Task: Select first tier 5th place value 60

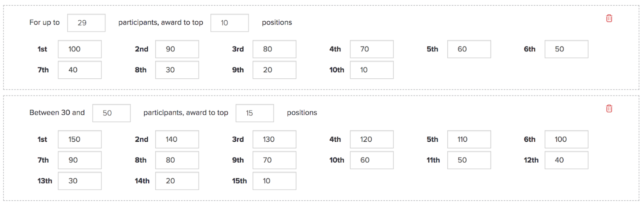Action: point(469,49)
